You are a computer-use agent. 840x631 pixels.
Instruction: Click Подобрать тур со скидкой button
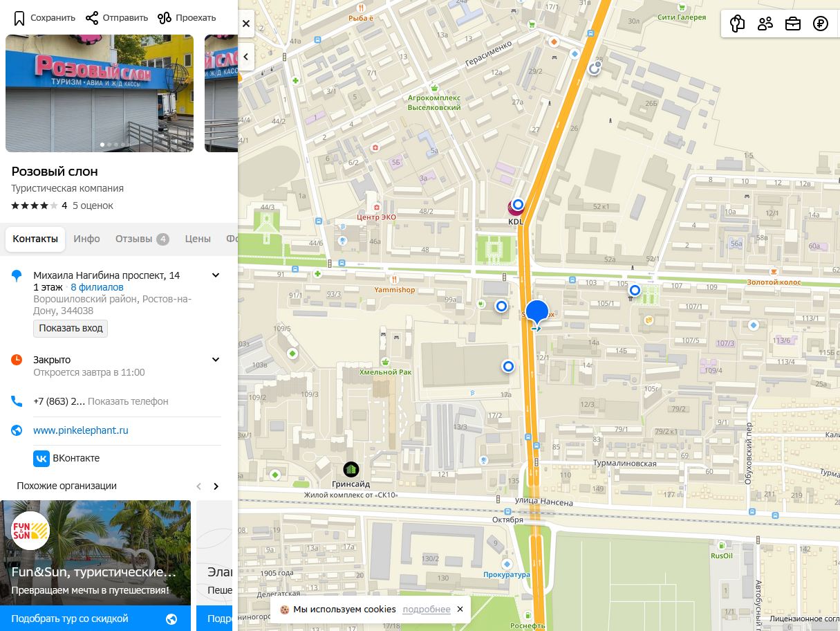point(95,619)
